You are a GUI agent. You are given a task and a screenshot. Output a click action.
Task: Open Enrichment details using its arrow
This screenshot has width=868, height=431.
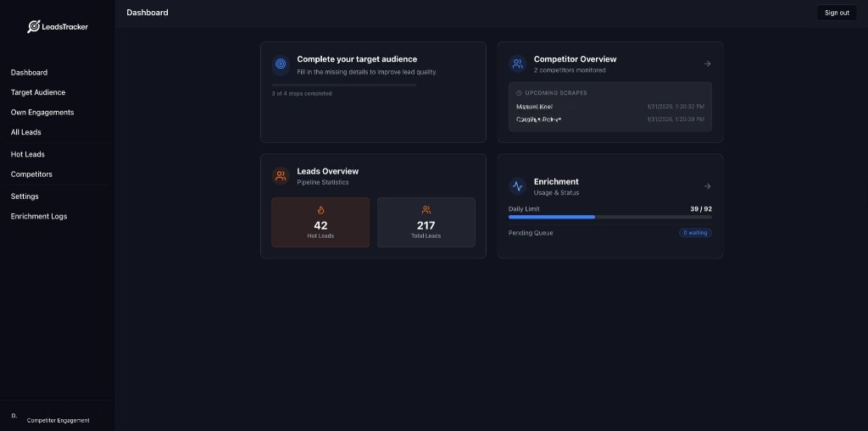pos(707,186)
